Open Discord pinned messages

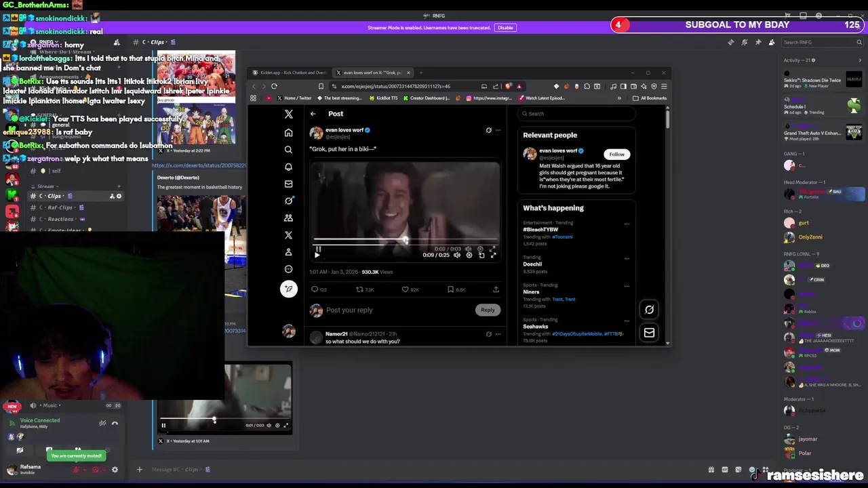point(758,42)
